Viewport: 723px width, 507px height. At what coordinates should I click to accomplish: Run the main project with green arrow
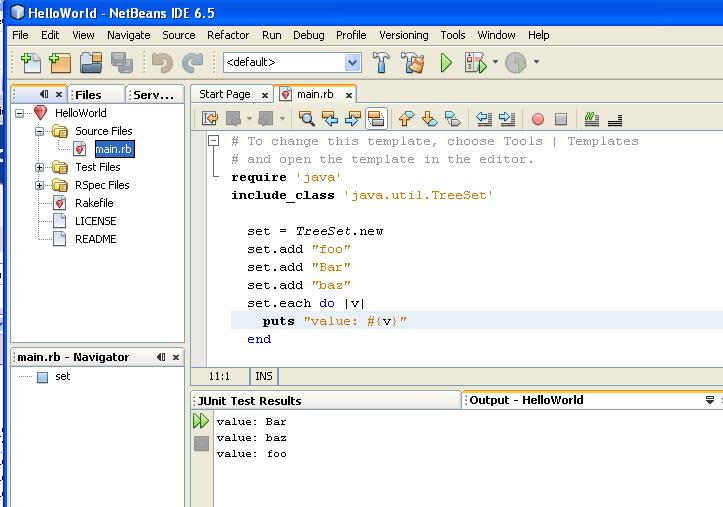click(446, 63)
